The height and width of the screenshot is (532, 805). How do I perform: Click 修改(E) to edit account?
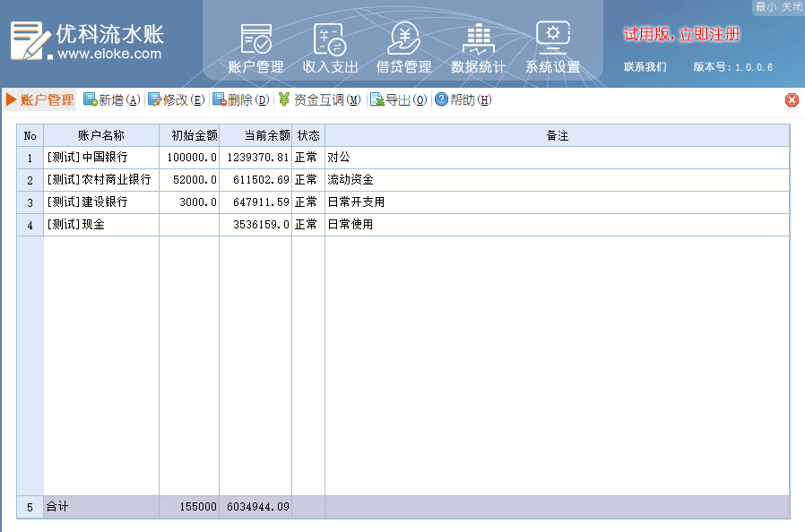176,99
